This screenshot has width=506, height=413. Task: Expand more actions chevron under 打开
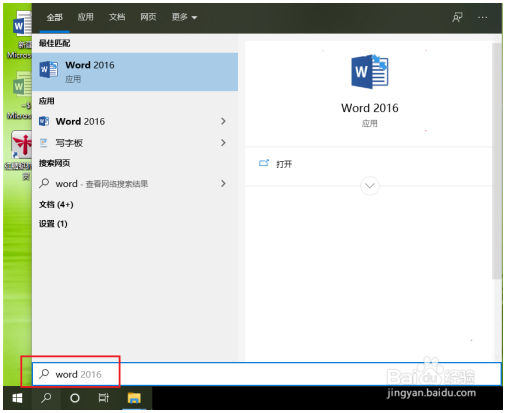(x=370, y=186)
